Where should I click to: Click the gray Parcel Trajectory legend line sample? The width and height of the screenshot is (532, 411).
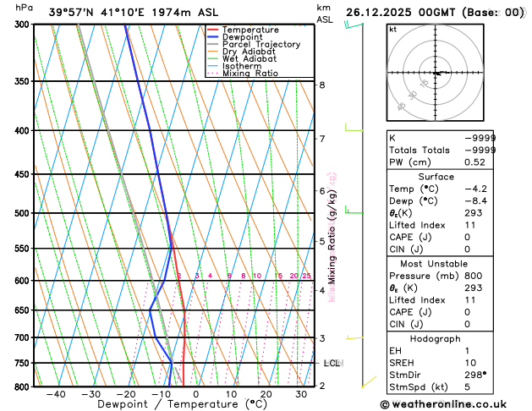[x=213, y=45]
